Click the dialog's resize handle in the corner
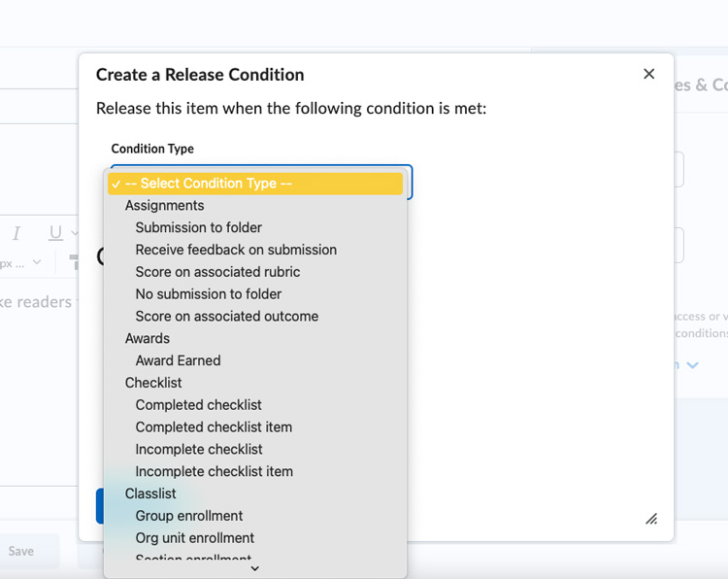The height and width of the screenshot is (579, 728). [x=651, y=519]
